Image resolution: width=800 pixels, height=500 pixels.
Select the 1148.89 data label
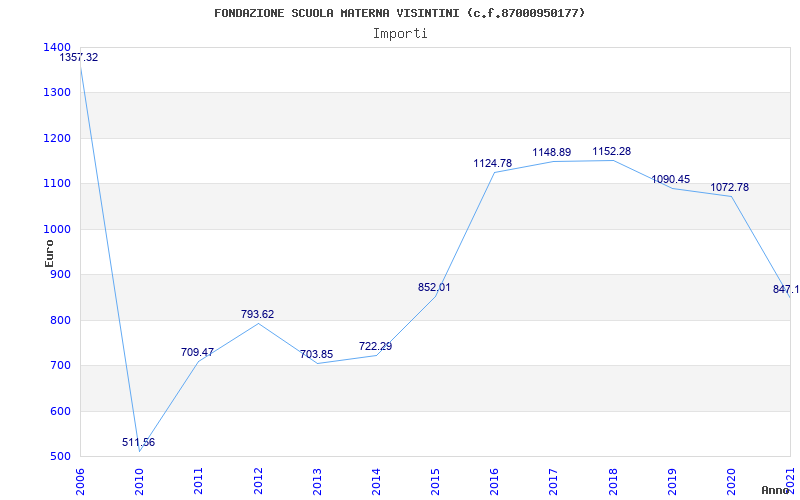tap(552, 152)
